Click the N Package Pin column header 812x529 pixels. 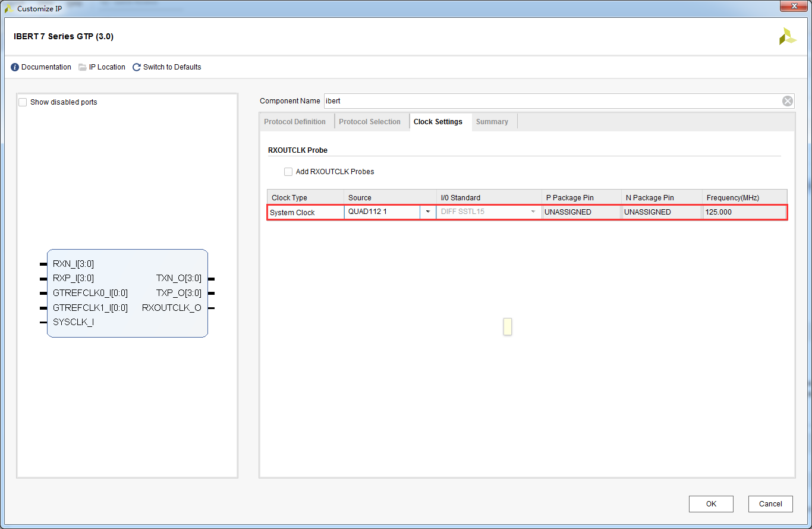[662, 197]
